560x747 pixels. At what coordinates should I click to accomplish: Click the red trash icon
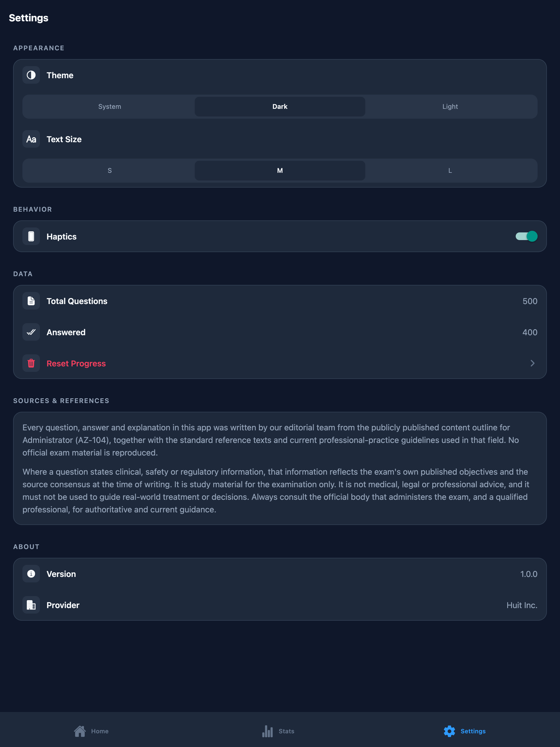tap(31, 363)
